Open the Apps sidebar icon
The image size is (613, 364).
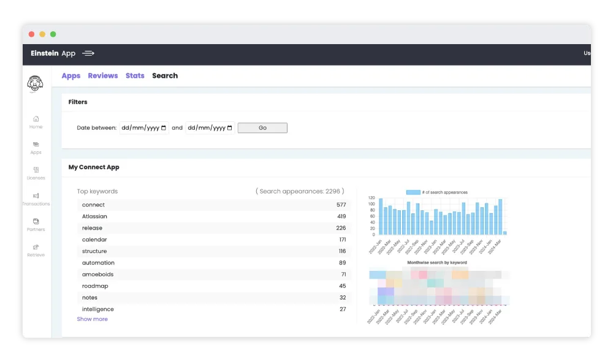tap(36, 145)
